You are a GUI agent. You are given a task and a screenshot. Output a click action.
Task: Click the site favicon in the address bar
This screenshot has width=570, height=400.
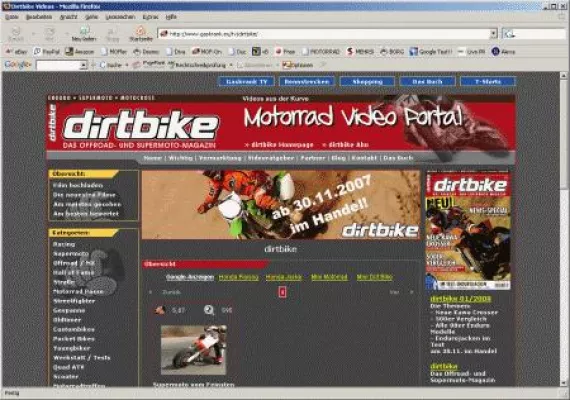164,33
